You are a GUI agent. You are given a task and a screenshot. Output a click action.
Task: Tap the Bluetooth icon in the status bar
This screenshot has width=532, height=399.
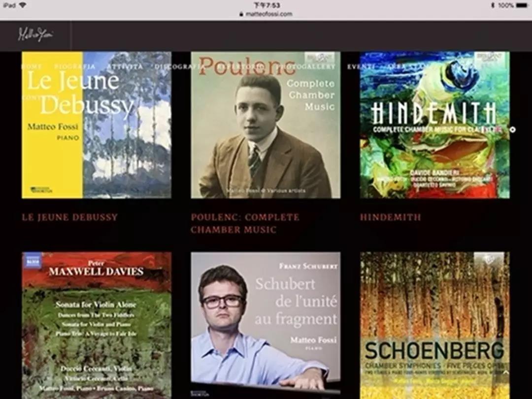[x=493, y=5]
